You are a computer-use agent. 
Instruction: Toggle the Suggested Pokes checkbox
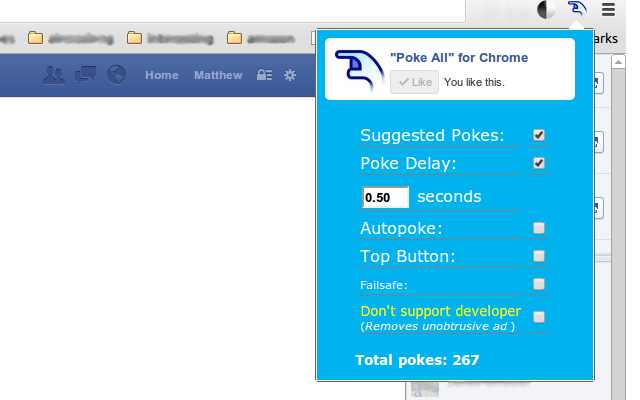pos(539,135)
